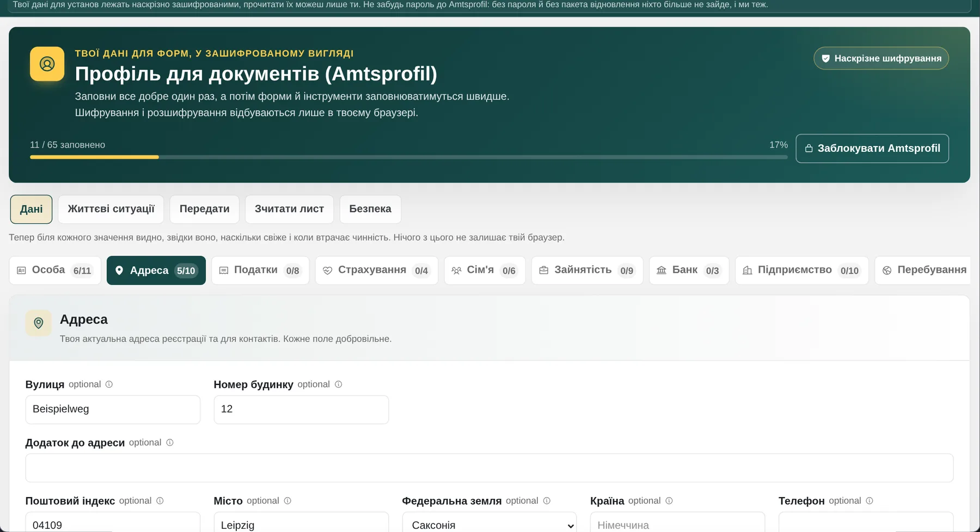Click the info icon next to Вулиця
The height and width of the screenshot is (532, 980).
[x=109, y=384]
